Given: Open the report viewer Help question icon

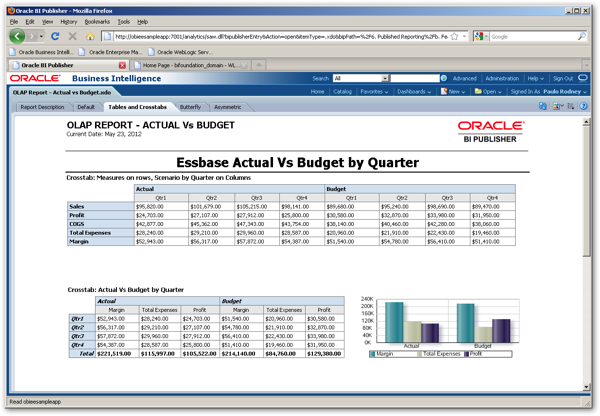Looking at the screenshot, I should pos(584,106).
